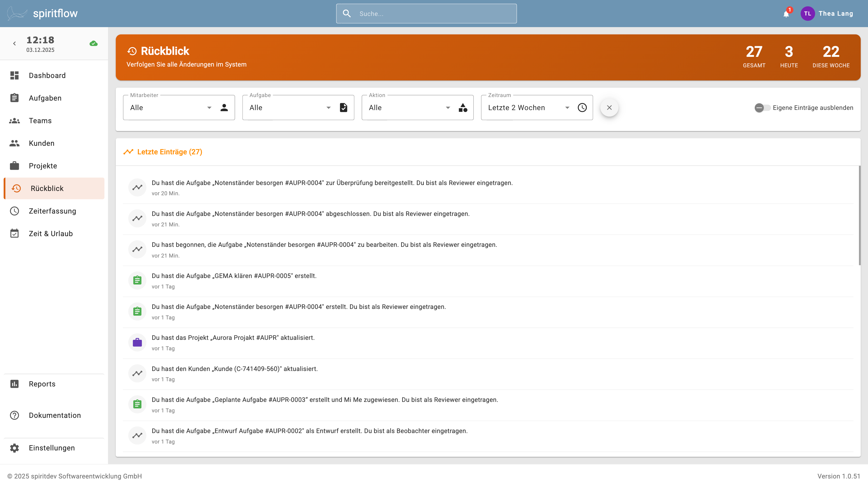The width and height of the screenshot is (868, 488).
Task: Click the Einstellungen gear icon
Action: pos(15,448)
